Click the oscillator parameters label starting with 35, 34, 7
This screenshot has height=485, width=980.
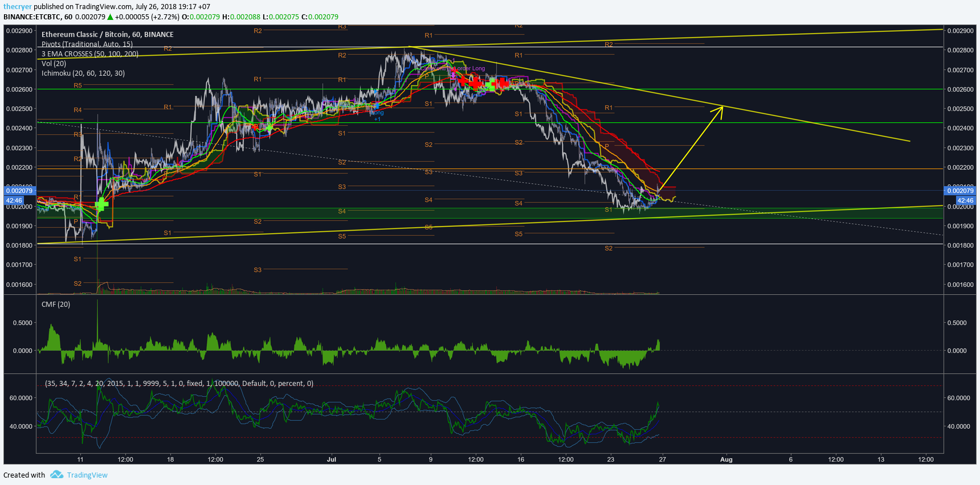coord(179,384)
